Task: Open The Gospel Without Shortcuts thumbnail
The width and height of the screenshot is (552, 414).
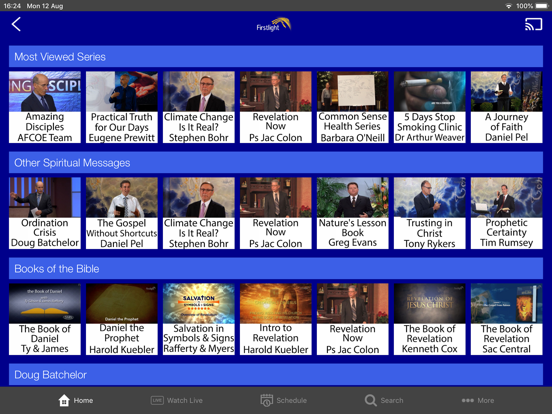Action: [122, 213]
